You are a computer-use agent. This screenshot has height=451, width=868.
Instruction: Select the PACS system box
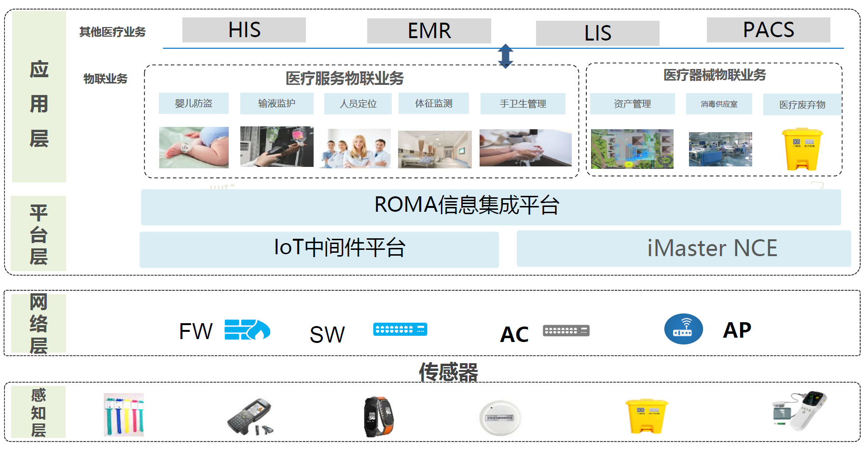click(x=768, y=30)
